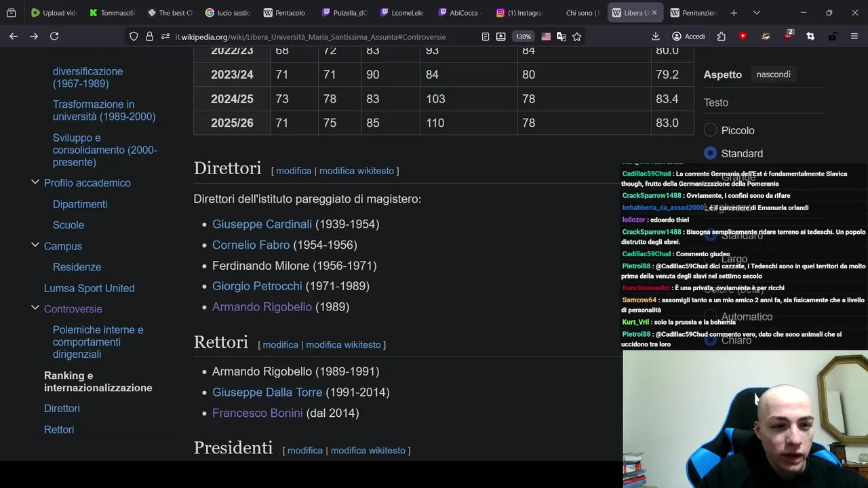Screen dimensions: 868x488
Task: Switch to AbiCocca Twitch tab
Action: [x=462, y=13]
